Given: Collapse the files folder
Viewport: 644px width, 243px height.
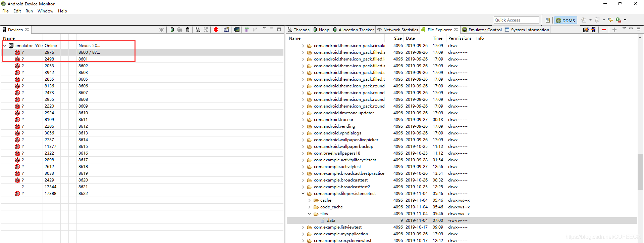Looking at the screenshot, I should [309, 213].
